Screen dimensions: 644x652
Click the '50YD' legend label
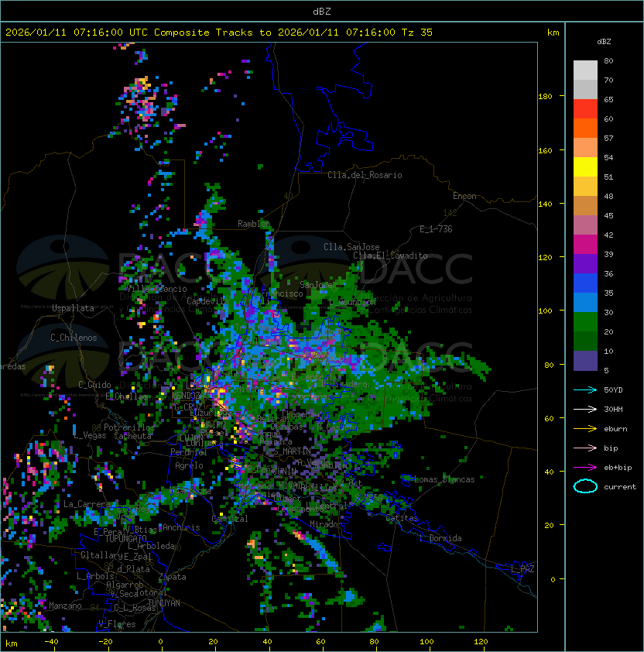(x=613, y=389)
